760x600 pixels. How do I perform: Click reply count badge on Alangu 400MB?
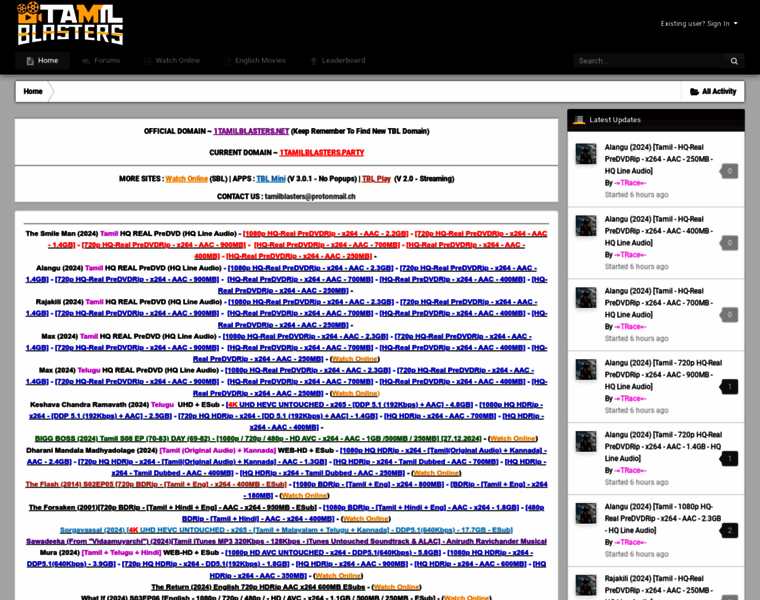coord(729,243)
